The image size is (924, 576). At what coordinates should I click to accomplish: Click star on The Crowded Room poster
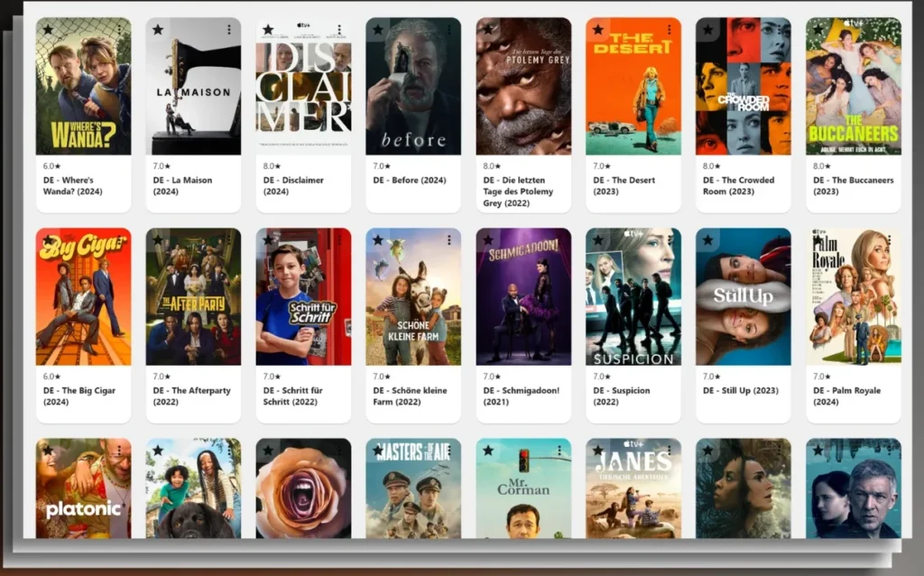[x=708, y=30]
